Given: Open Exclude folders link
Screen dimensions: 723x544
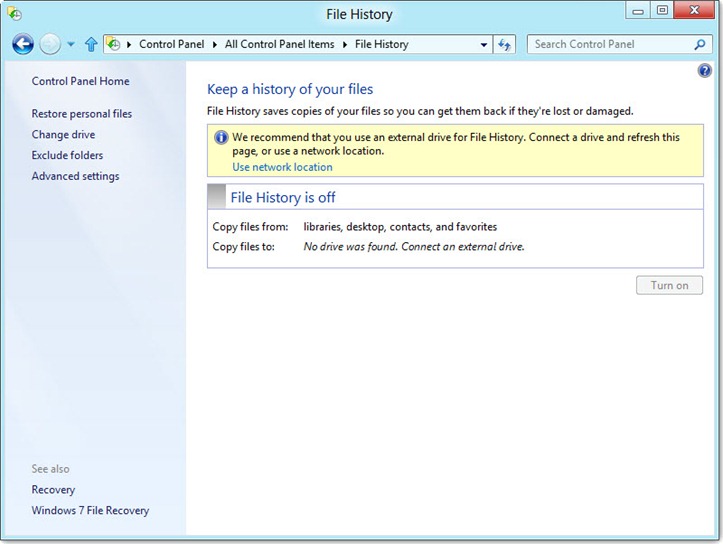Looking at the screenshot, I should 67,155.
